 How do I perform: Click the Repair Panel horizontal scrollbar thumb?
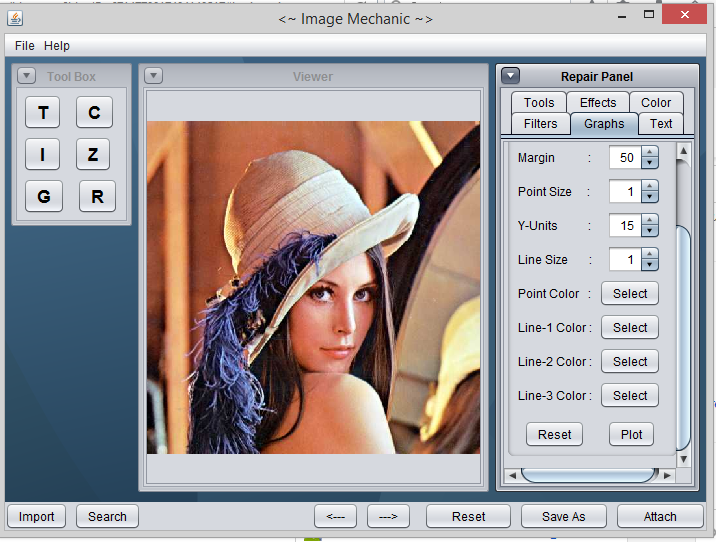589,475
